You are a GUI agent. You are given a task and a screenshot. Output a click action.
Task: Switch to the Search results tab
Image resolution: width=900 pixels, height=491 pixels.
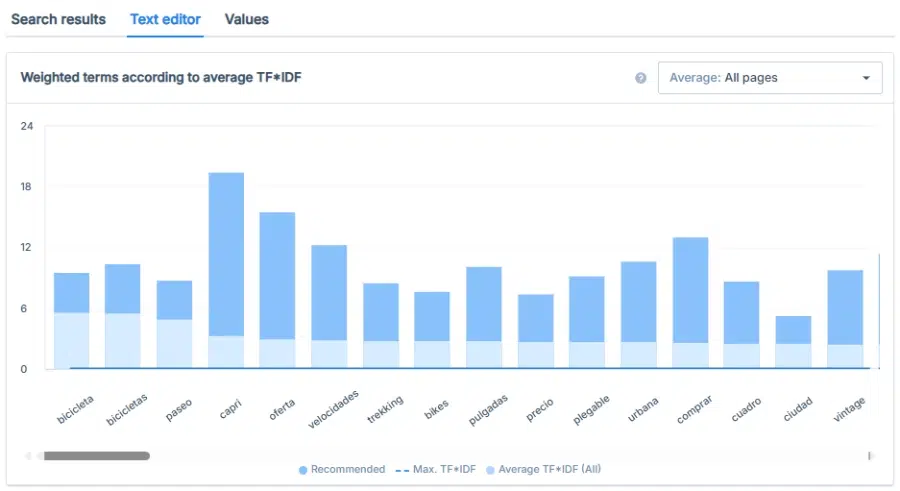pyautogui.click(x=58, y=19)
